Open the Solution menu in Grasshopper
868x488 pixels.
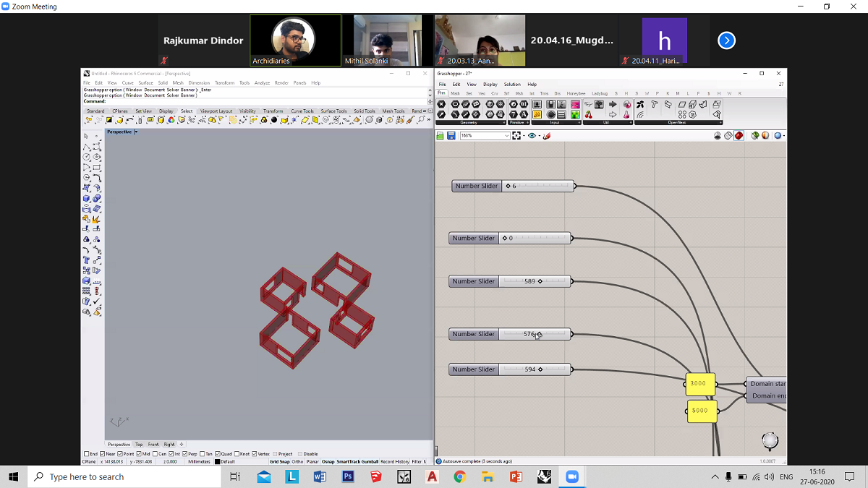512,85
